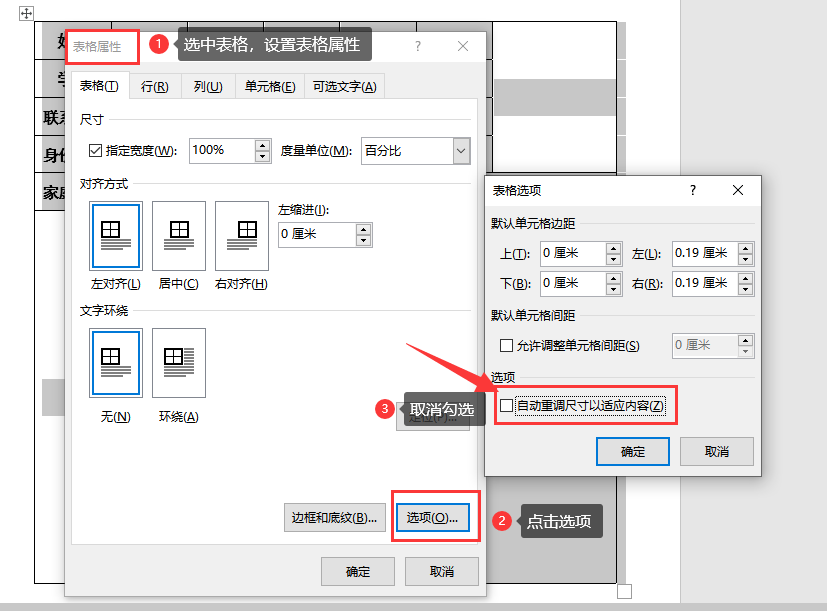Cancel the 表格属性 dialog with 取消
This screenshot has height=611, width=827.
point(441,571)
